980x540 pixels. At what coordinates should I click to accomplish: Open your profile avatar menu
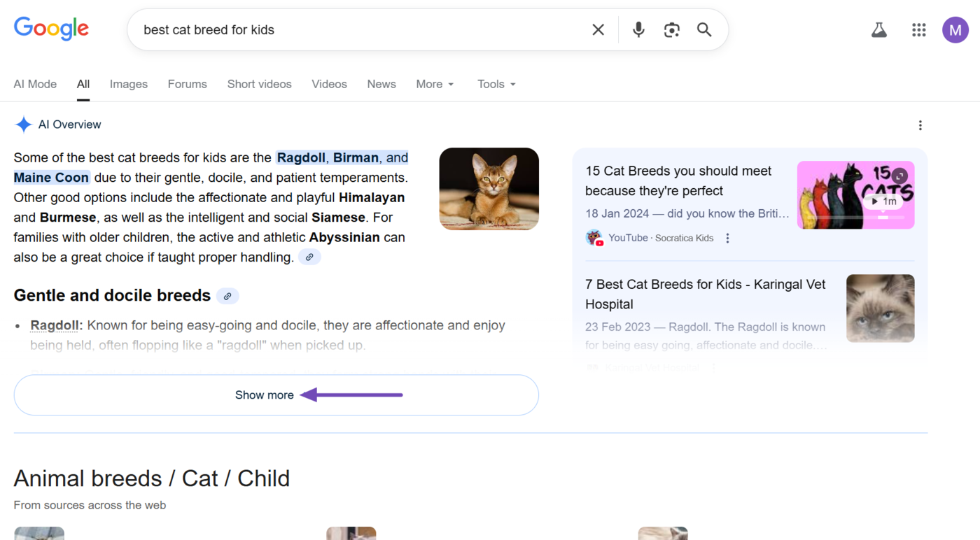[x=955, y=29]
